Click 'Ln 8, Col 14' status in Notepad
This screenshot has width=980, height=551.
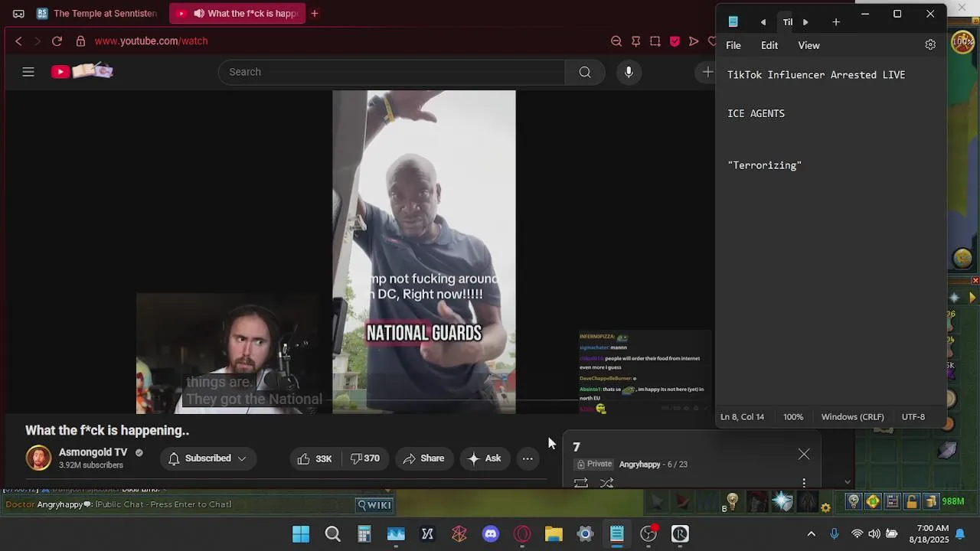click(742, 417)
